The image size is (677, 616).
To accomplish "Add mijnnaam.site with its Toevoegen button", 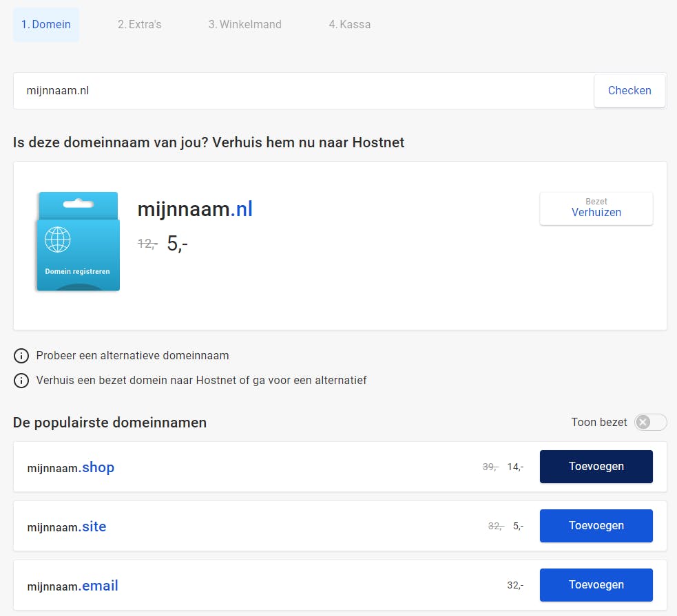I will click(596, 525).
